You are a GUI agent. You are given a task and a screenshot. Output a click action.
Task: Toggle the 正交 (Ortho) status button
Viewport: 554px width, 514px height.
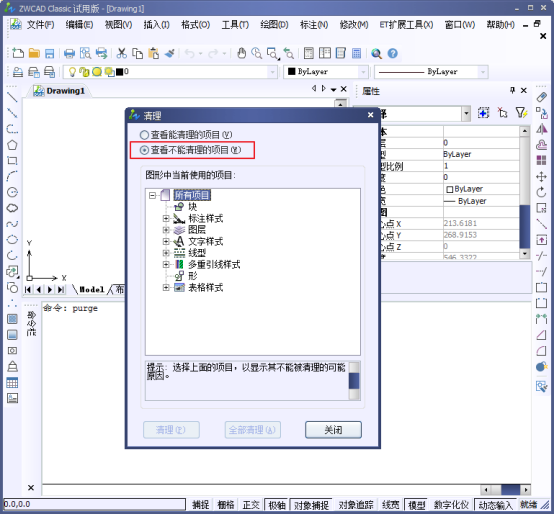[251, 505]
